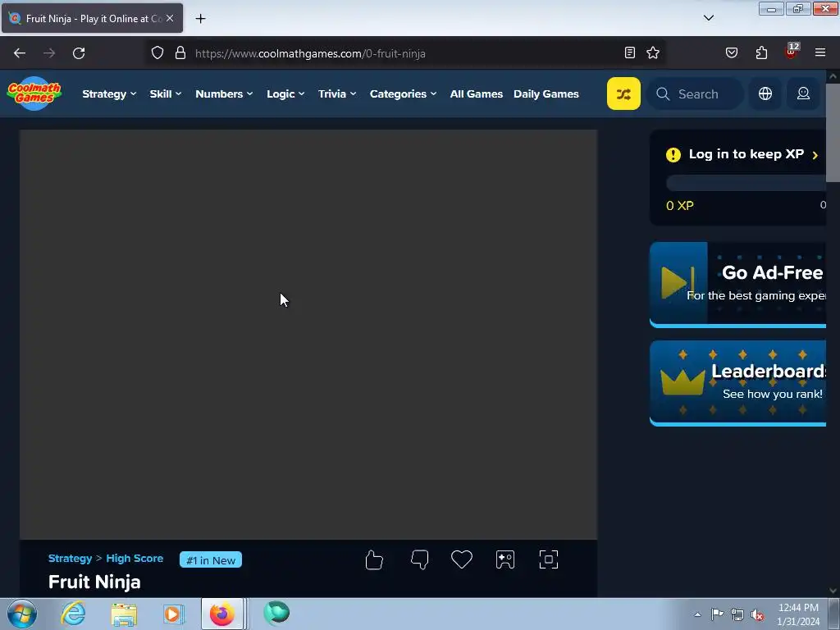Click the uBlock extension icon with badge 12

(792, 52)
